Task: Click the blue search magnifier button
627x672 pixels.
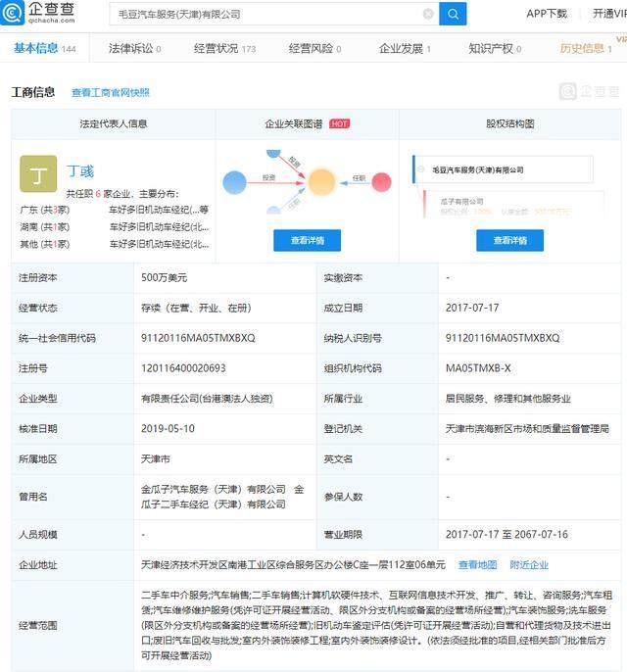Action: 453,14
